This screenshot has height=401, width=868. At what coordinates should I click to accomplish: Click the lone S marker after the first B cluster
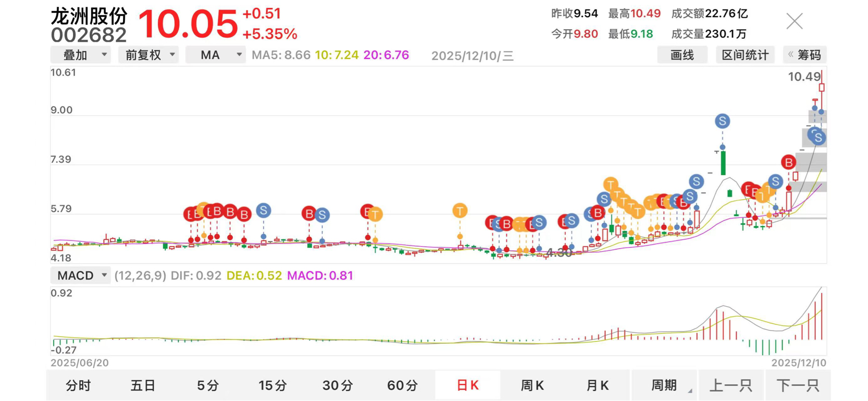point(263,211)
